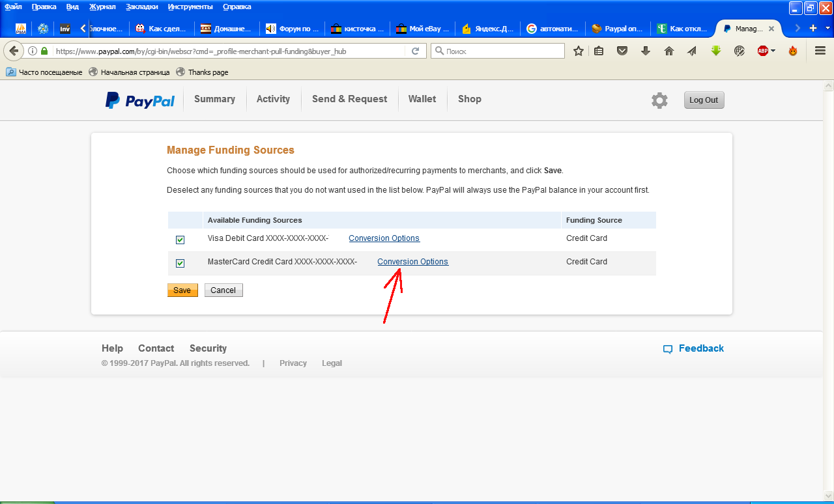Open the Часто посещаемые bookmark folder
The image size is (834, 504).
(x=44, y=72)
